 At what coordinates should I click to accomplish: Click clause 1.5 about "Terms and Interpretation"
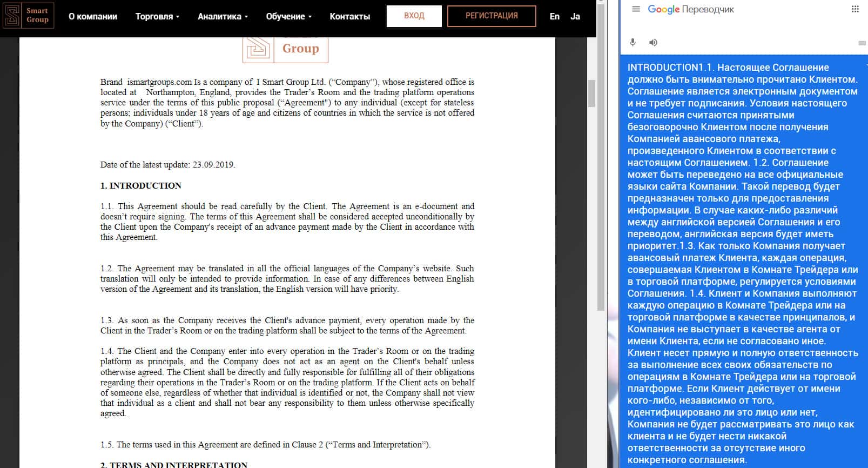pos(265,445)
